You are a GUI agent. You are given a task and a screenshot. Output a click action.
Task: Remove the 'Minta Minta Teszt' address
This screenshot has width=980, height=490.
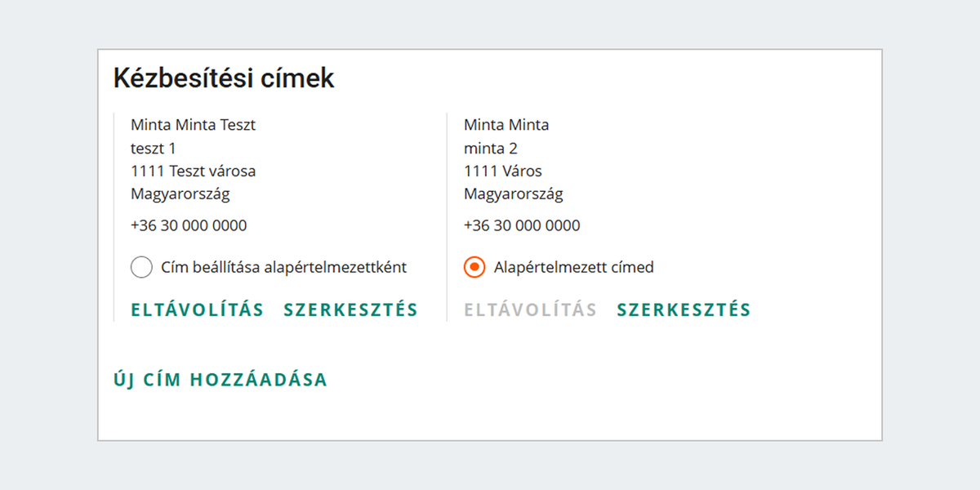[x=197, y=310]
